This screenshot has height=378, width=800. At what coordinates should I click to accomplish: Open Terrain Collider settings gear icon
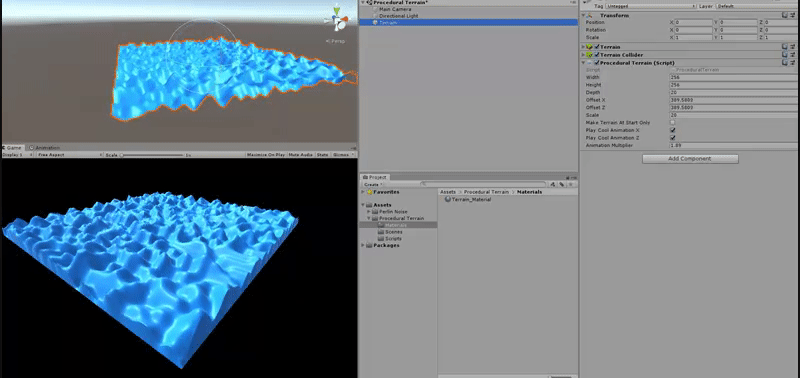[793, 55]
